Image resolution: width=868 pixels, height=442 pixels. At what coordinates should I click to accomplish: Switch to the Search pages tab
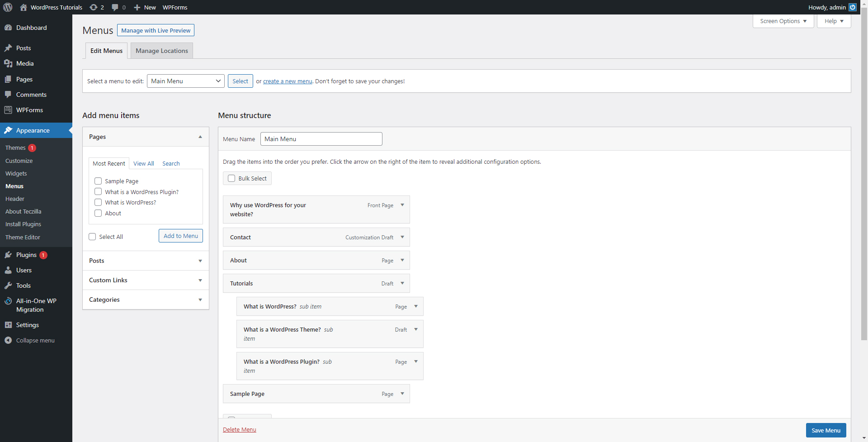click(171, 163)
